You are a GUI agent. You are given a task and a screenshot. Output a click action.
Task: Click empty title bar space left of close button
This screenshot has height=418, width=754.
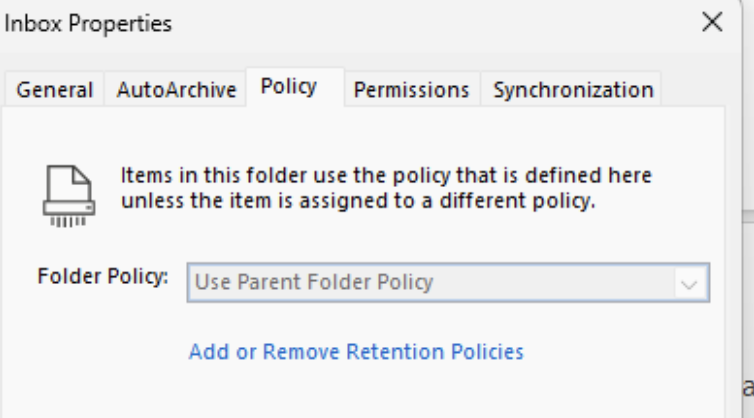(x=450, y=23)
